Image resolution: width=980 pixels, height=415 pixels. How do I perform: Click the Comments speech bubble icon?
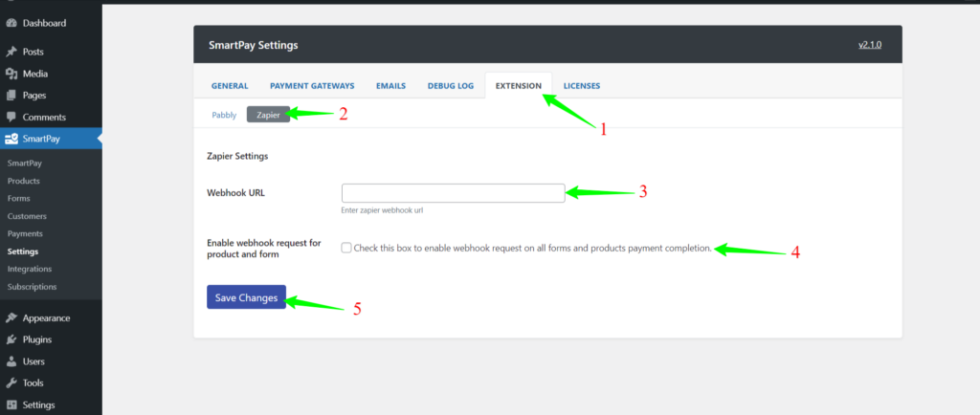11,117
